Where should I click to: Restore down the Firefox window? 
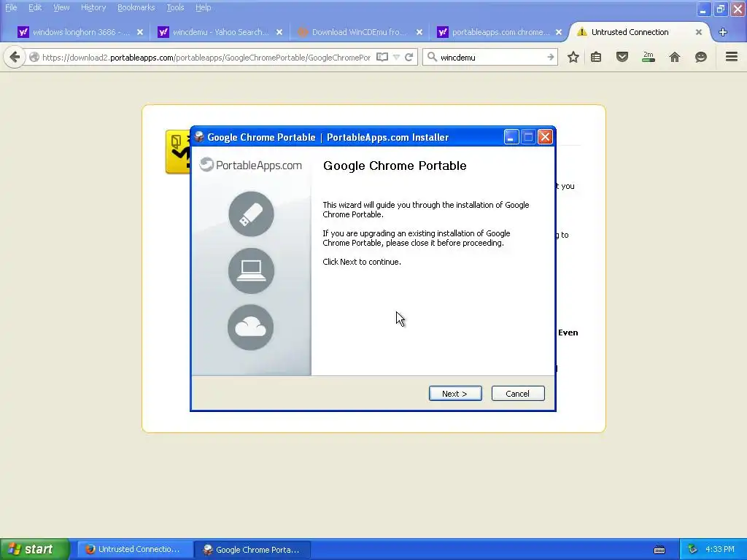[720, 9]
